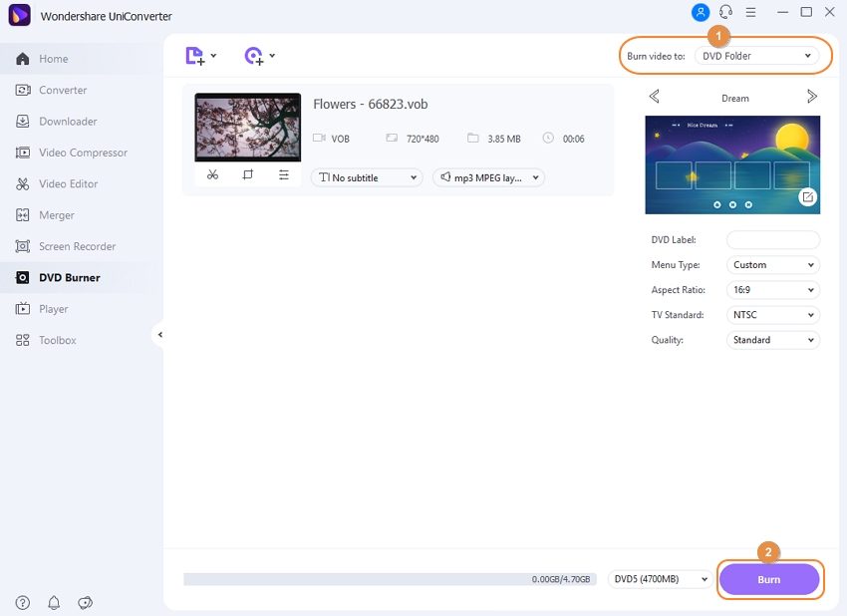This screenshot has width=847, height=616.
Task: Open the Video Editor section
Action: (81, 184)
